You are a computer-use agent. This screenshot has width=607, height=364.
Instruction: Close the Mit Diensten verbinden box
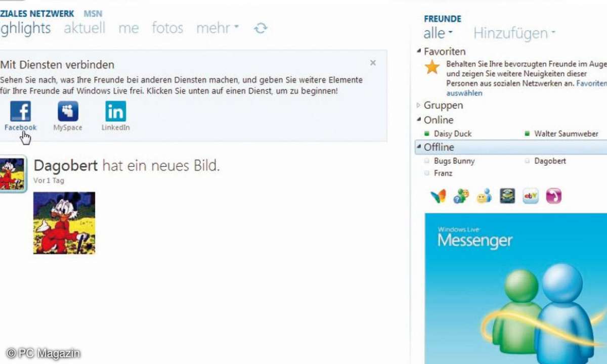pos(373,63)
